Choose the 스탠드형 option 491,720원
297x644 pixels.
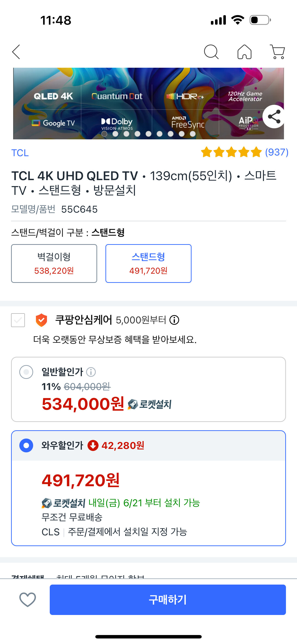click(148, 263)
